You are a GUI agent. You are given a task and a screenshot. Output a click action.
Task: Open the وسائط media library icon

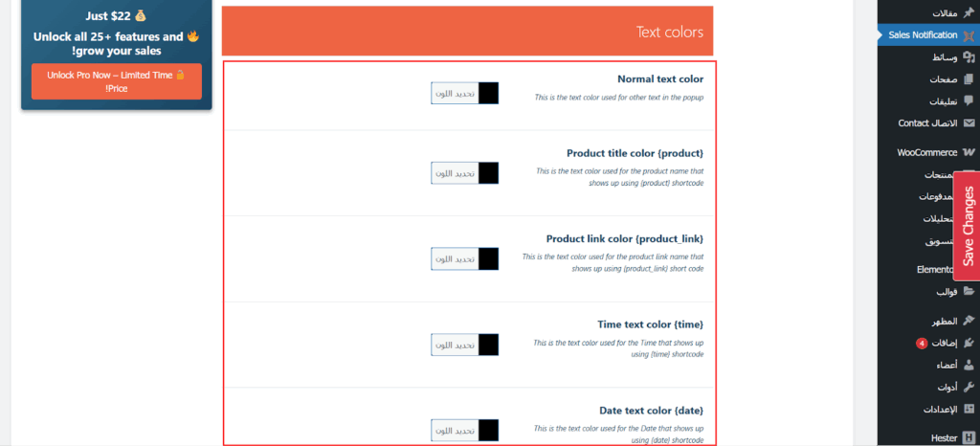coord(969,57)
